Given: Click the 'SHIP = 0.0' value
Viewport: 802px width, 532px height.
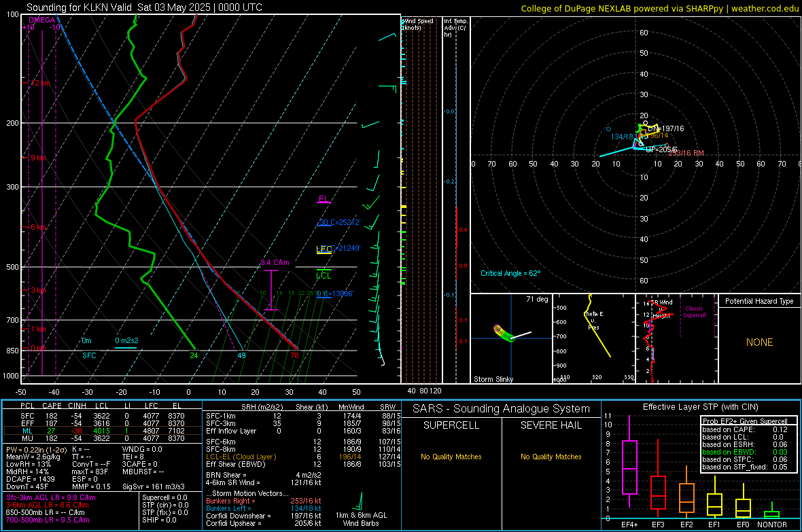Looking at the screenshot, I should [x=159, y=520].
